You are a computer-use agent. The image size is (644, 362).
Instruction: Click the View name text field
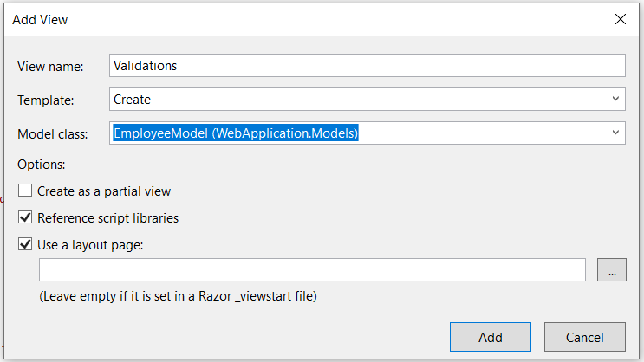point(368,65)
